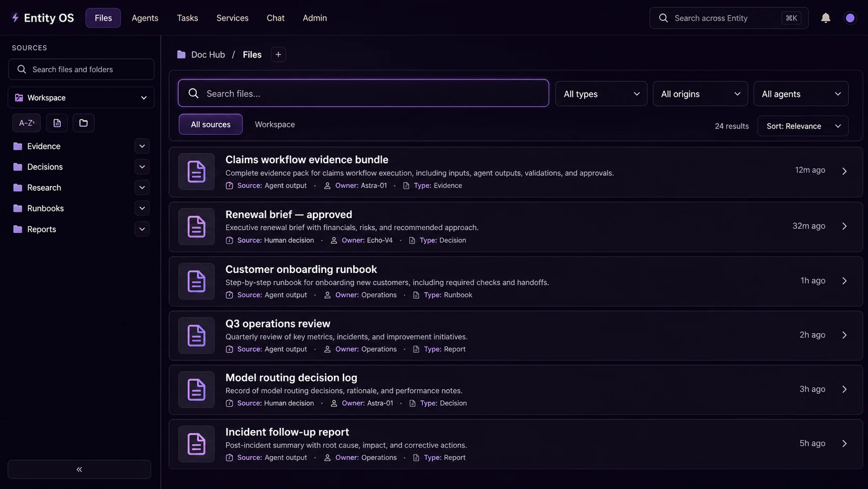Open Claims workflow evidence bundle title

tap(307, 160)
